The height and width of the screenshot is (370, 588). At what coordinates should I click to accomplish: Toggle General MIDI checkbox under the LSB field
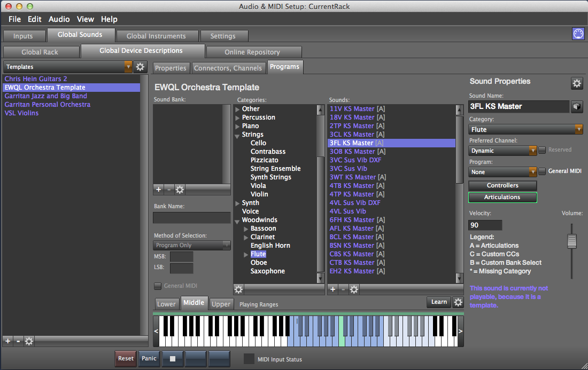(x=158, y=286)
